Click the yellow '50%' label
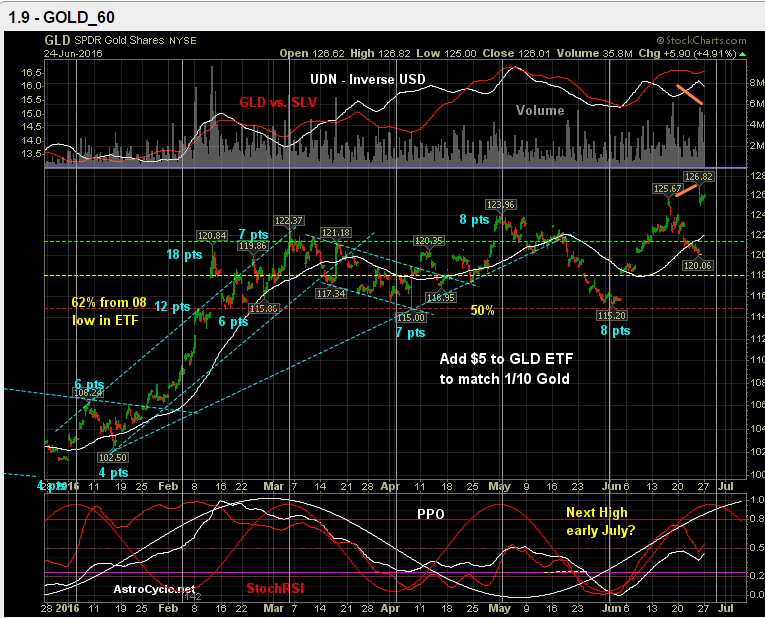This screenshot has height=618, width=765. [483, 311]
